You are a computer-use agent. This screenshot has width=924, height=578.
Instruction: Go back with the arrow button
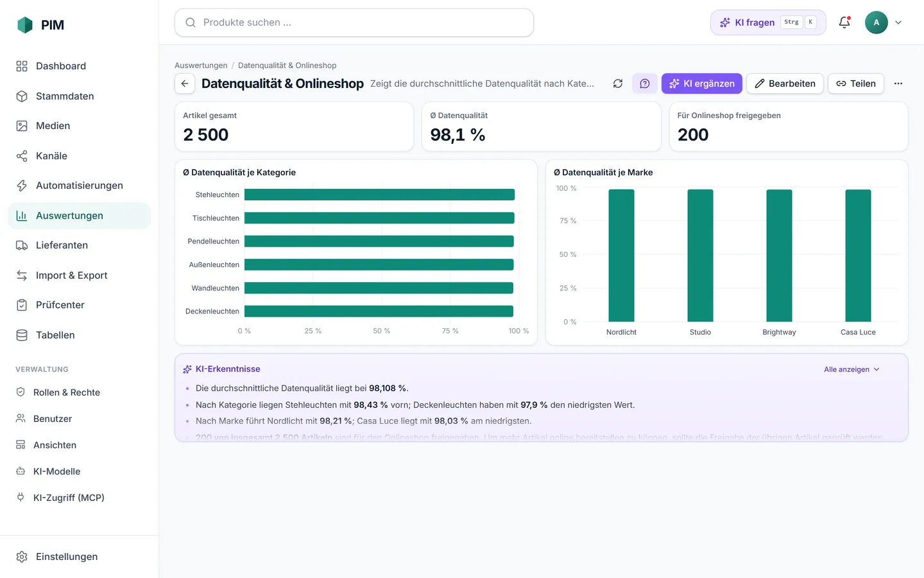pos(185,83)
